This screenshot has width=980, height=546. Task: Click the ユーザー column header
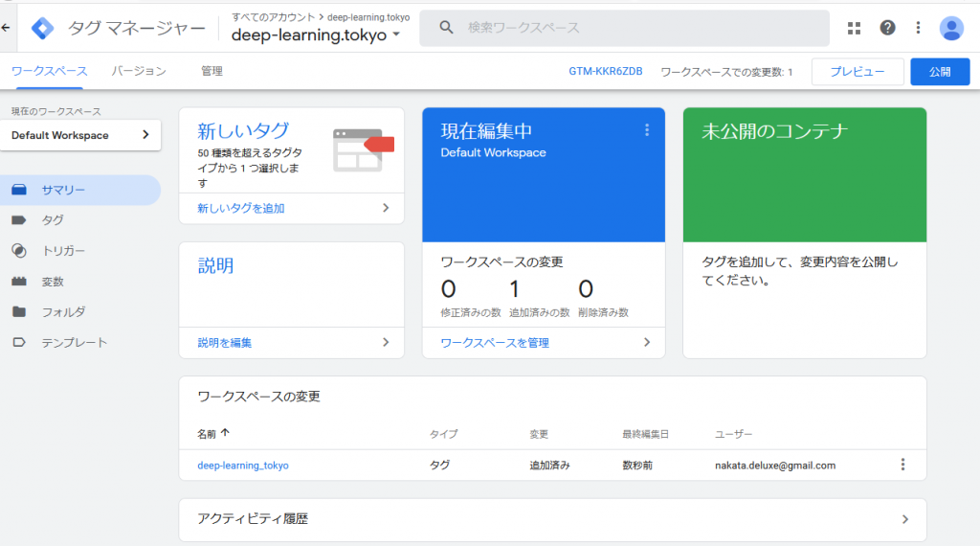pos(734,434)
